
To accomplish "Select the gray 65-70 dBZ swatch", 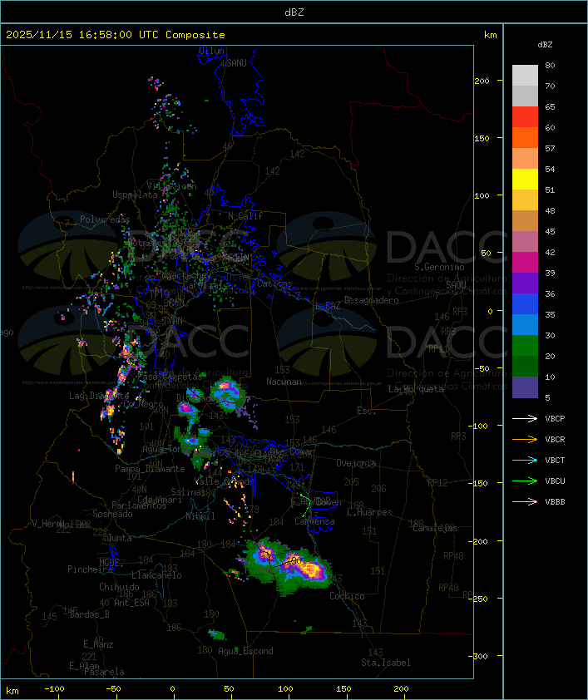I will (x=525, y=96).
